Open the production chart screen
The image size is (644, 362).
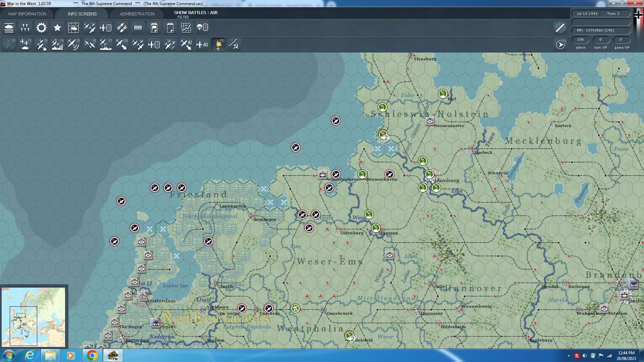coord(186,28)
